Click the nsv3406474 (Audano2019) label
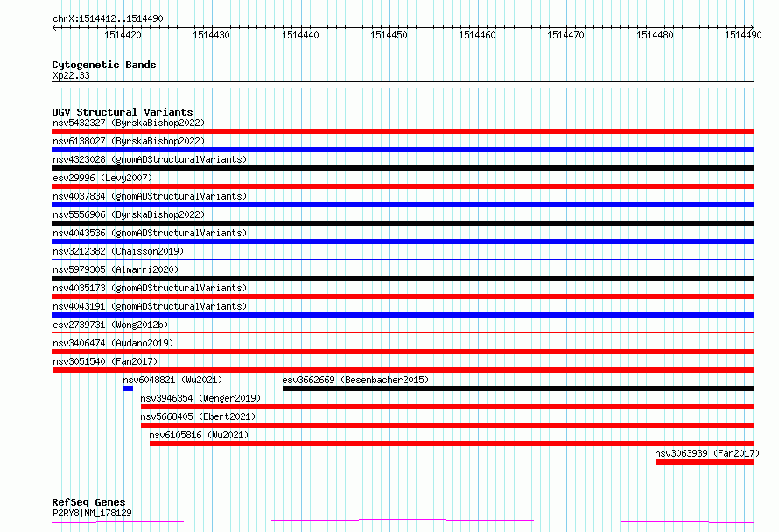This screenshot has height=532, width=779. point(113,343)
